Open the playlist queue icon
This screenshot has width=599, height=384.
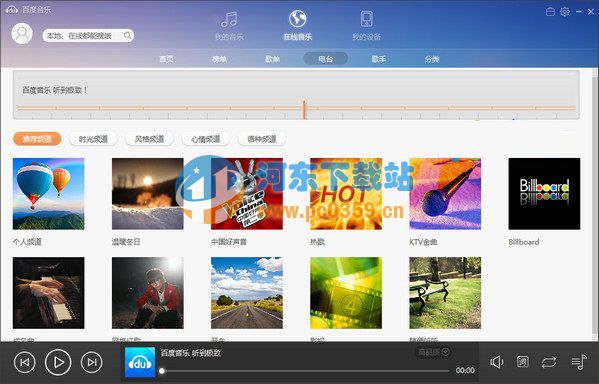(579, 361)
